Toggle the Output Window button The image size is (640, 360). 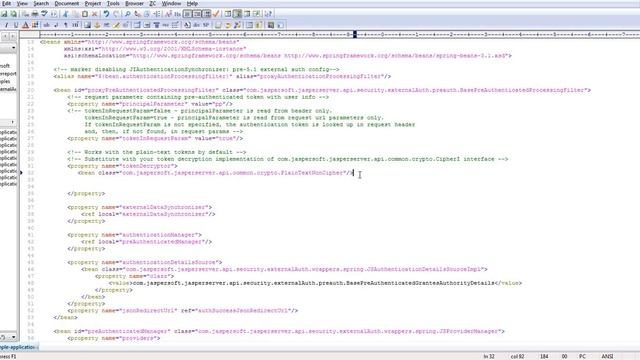tap(247, 14)
